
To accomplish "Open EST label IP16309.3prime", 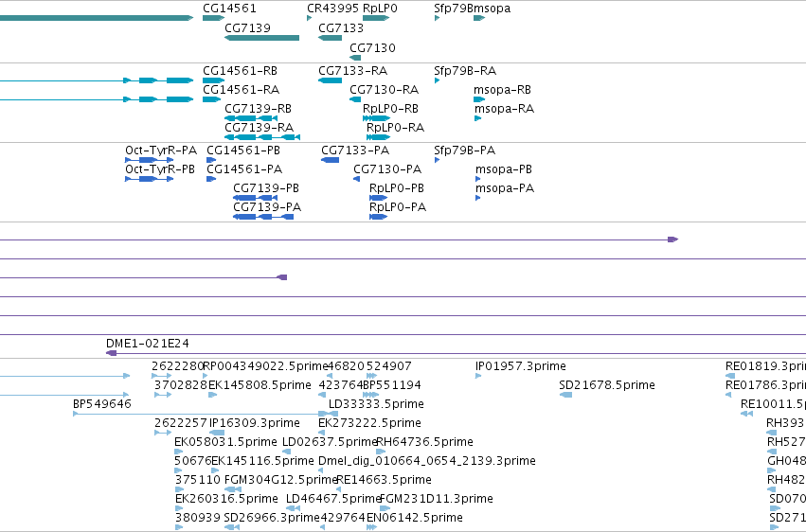I will point(255,423).
